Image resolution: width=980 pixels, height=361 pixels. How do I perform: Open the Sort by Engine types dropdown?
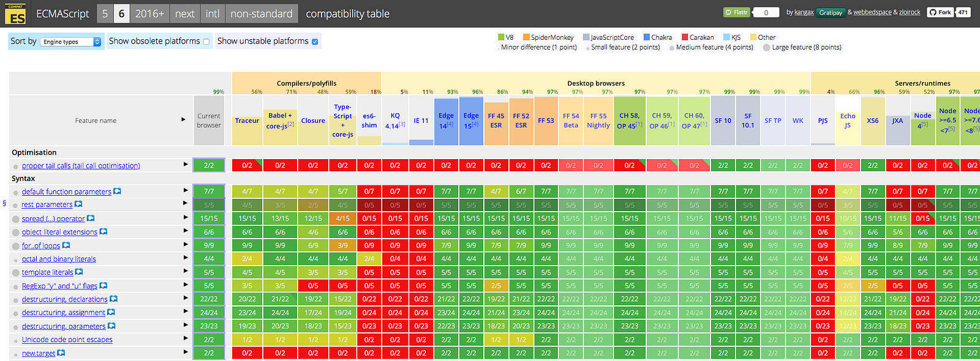pos(72,42)
